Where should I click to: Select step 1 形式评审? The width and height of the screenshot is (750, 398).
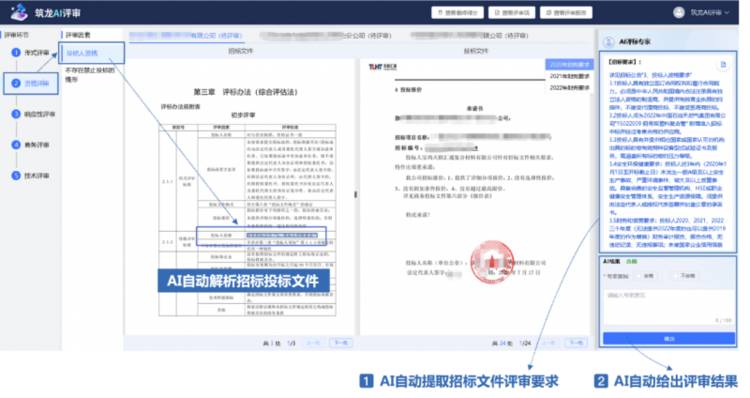[x=31, y=52]
